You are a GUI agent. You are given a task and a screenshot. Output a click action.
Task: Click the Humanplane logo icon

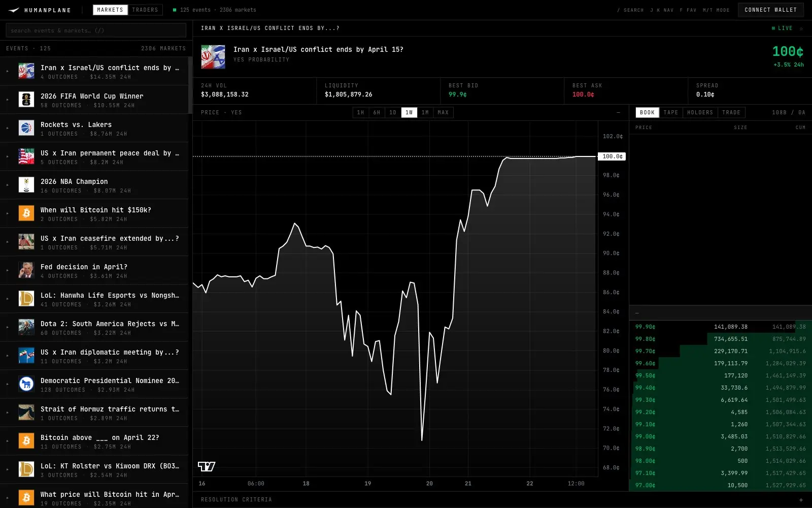tap(14, 10)
